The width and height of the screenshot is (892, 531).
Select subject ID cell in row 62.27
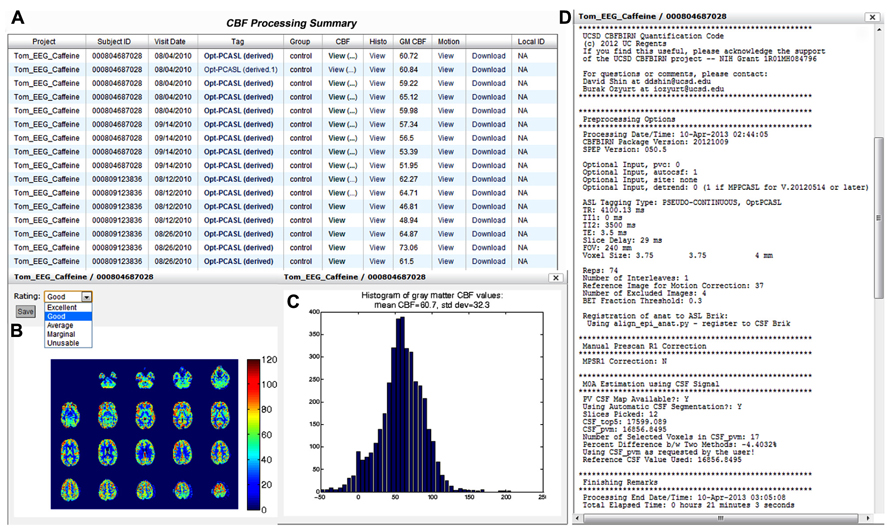point(117,179)
